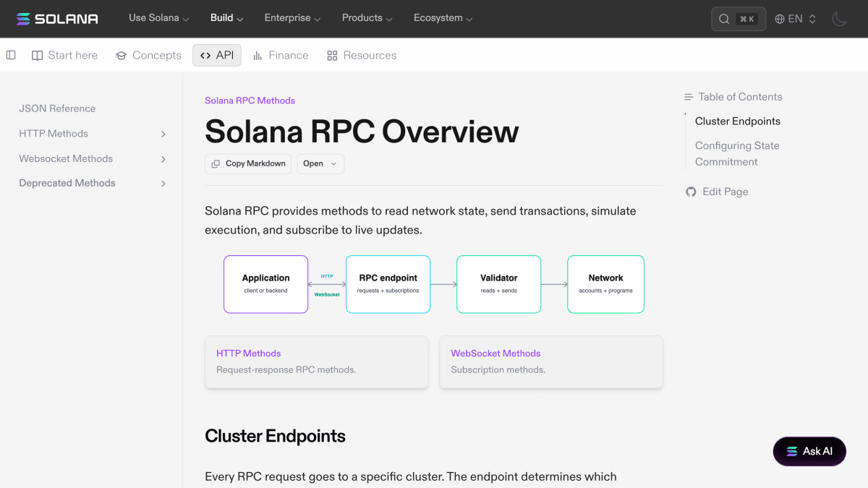The image size is (868, 488).
Task: Click the Validator diagram box
Action: (x=498, y=284)
